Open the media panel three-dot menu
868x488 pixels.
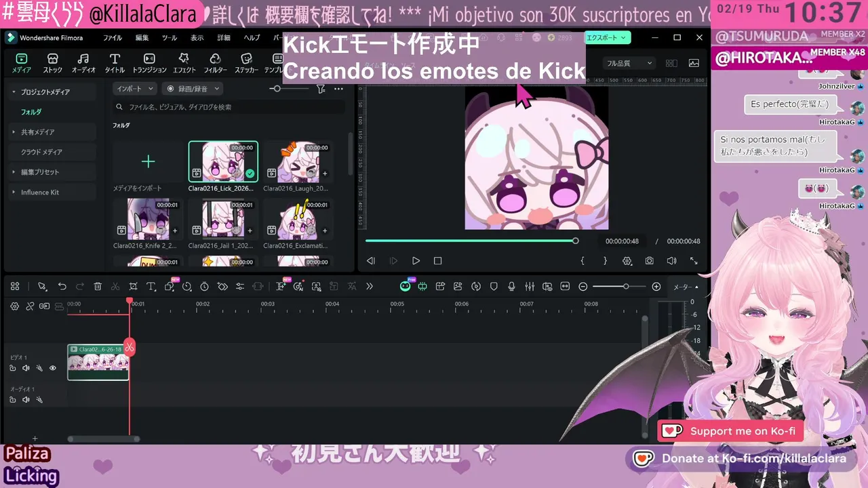338,89
